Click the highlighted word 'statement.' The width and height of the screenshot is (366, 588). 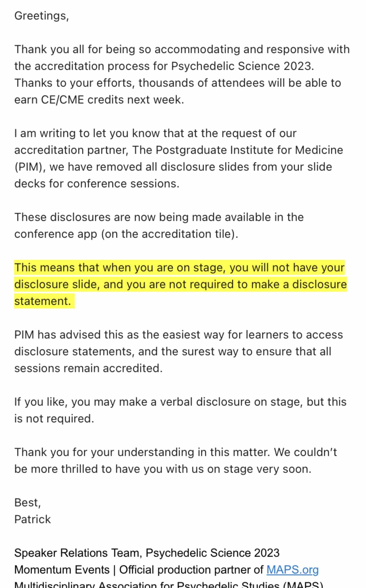(x=43, y=301)
